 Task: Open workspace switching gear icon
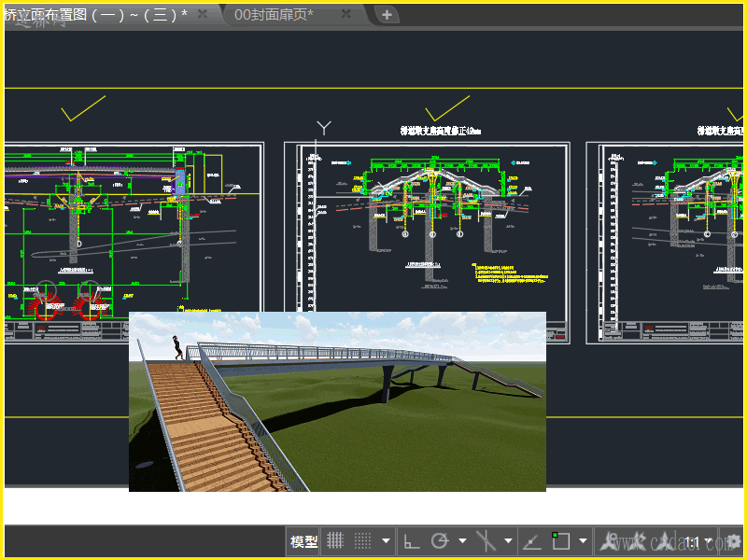pyautogui.click(x=733, y=541)
